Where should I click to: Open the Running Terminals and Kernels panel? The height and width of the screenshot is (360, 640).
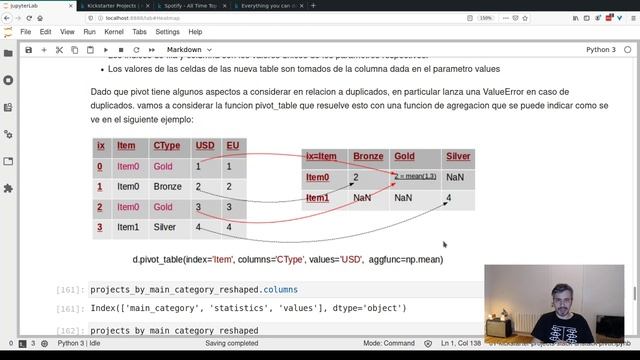pyautogui.click(x=8, y=80)
